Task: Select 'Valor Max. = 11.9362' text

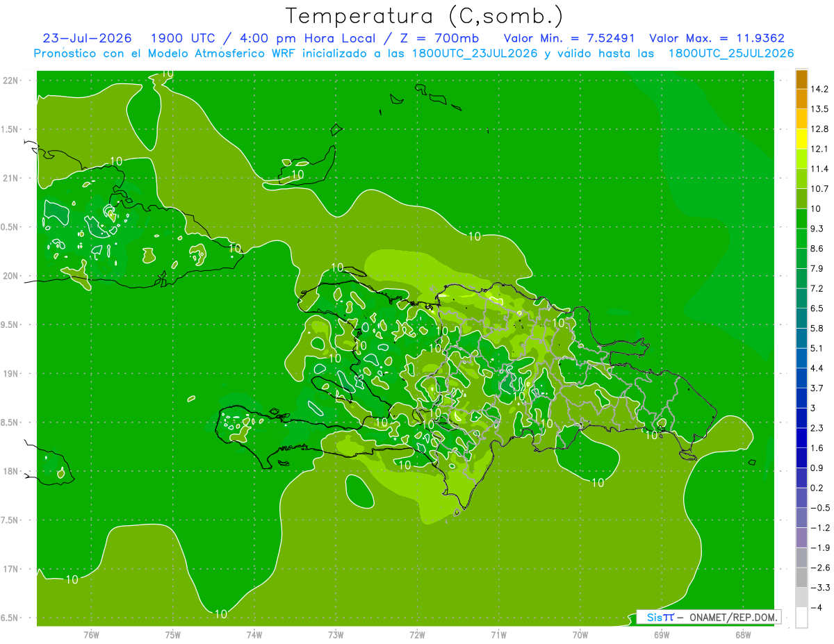Action: (717, 39)
